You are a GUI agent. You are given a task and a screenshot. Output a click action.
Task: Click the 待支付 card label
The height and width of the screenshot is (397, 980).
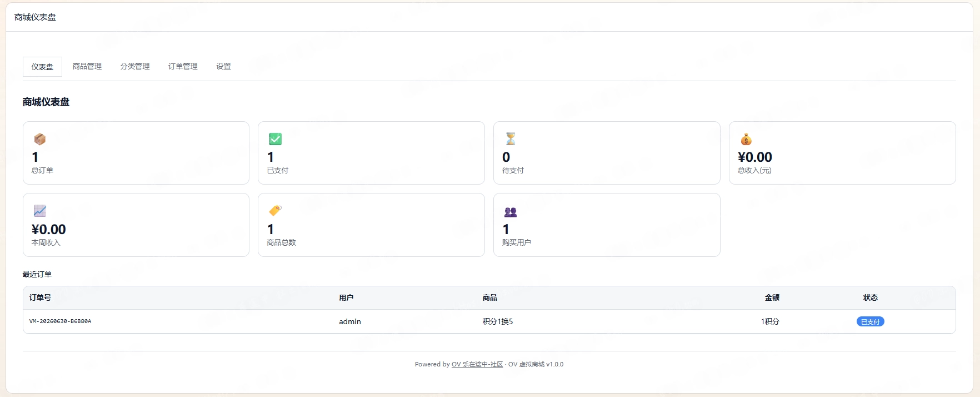click(513, 170)
